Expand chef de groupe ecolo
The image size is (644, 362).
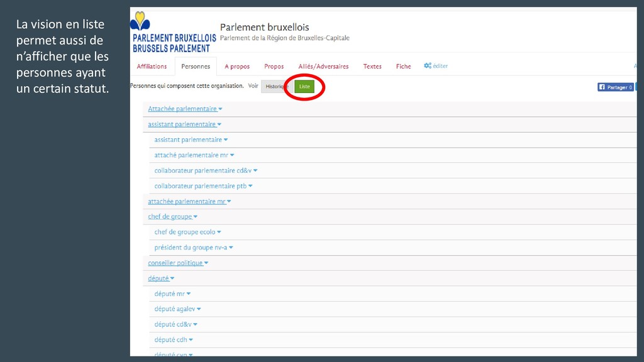(x=187, y=232)
